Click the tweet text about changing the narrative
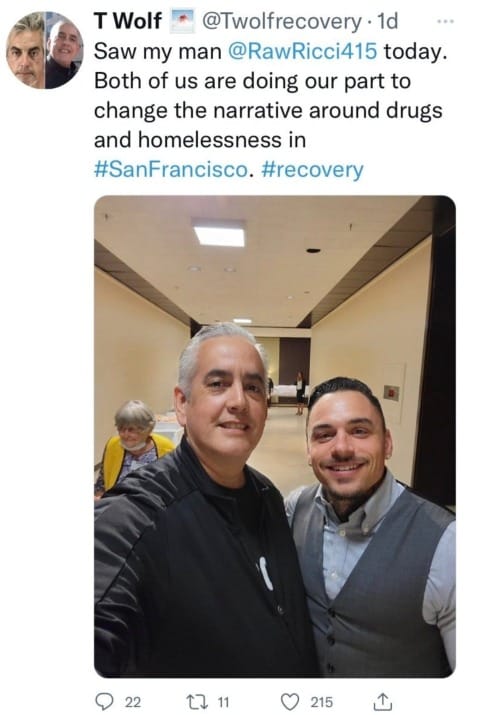This screenshot has width=480, height=715. [271, 110]
